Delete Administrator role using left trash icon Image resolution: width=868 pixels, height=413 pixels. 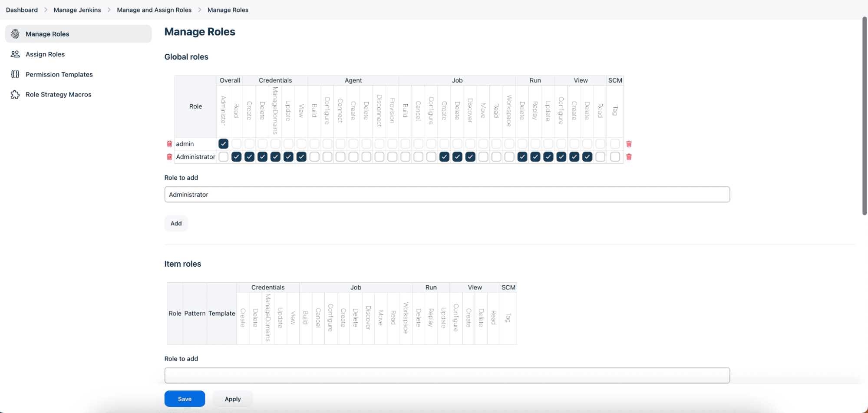coord(169,157)
